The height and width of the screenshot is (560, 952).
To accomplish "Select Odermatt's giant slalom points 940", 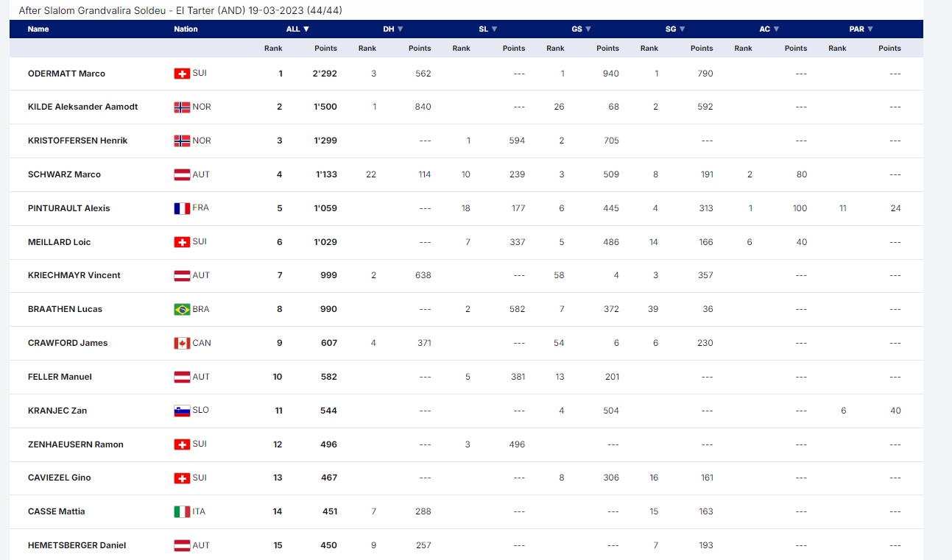I will click(611, 74).
